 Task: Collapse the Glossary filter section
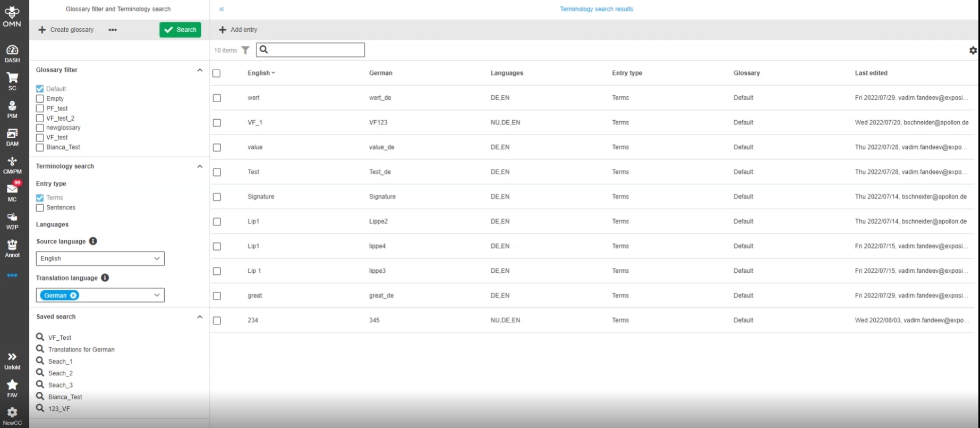(x=200, y=70)
